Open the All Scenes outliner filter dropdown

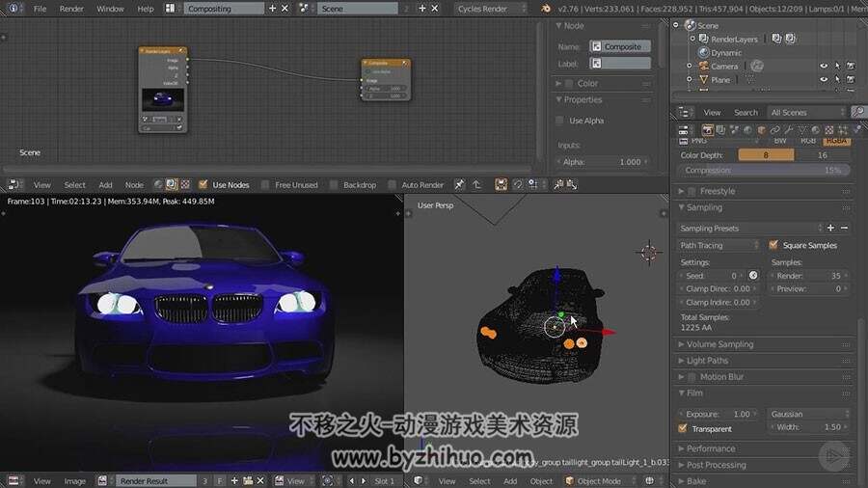point(807,112)
